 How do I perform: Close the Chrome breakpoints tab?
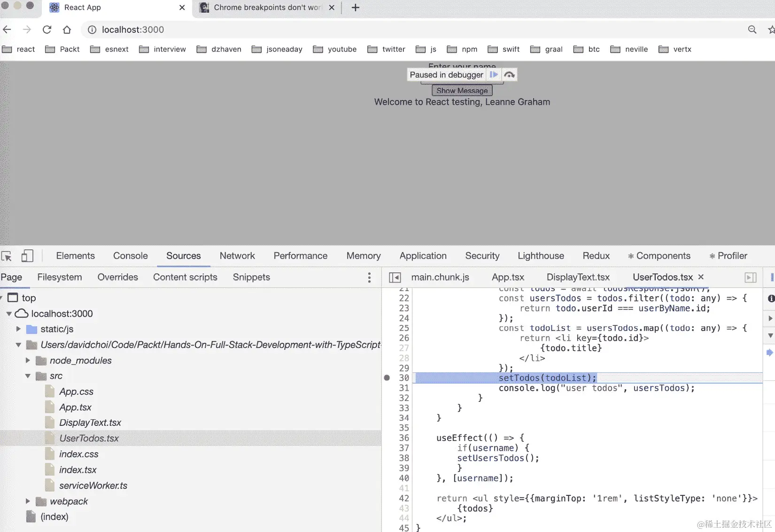tap(332, 8)
